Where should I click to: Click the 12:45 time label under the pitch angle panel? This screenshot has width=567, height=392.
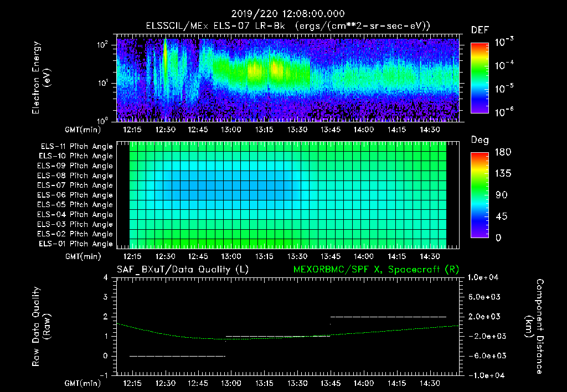tap(198, 256)
